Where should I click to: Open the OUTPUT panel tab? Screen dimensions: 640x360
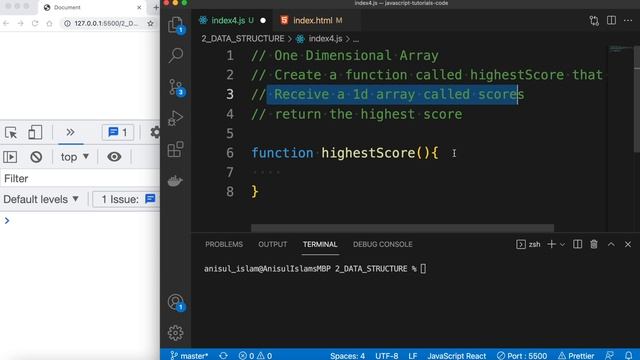pyautogui.click(x=273, y=244)
